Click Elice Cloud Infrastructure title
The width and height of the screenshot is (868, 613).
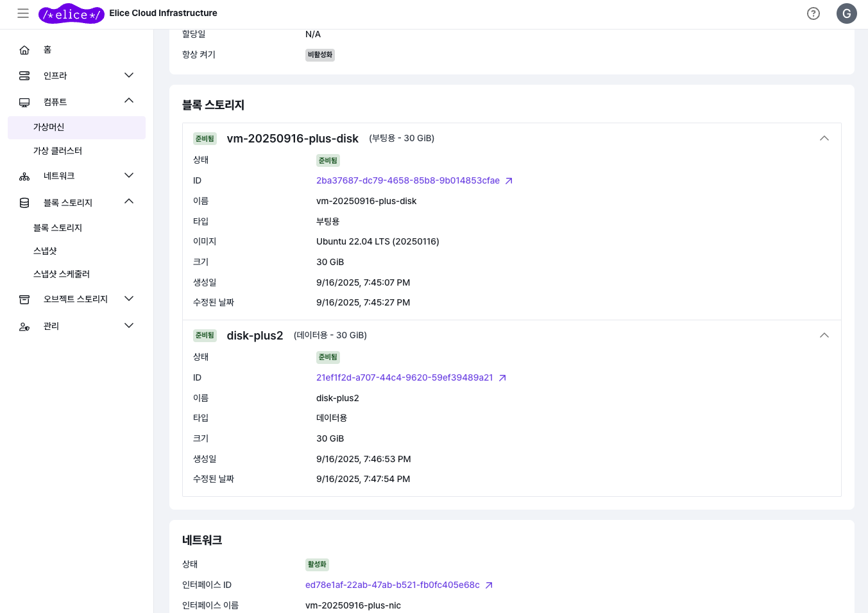click(163, 13)
